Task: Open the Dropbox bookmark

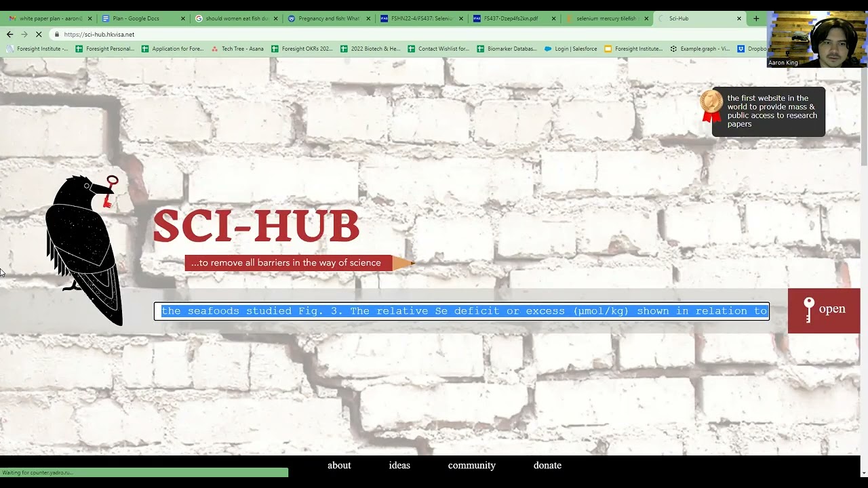Action: pyautogui.click(x=752, y=49)
